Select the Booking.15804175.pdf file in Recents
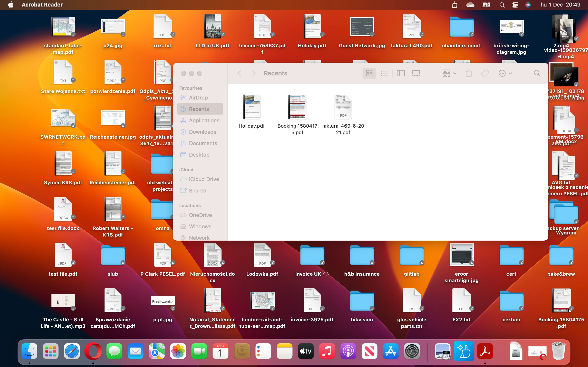Image resolution: width=588 pixels, height=367 pixels. point(297,107)
